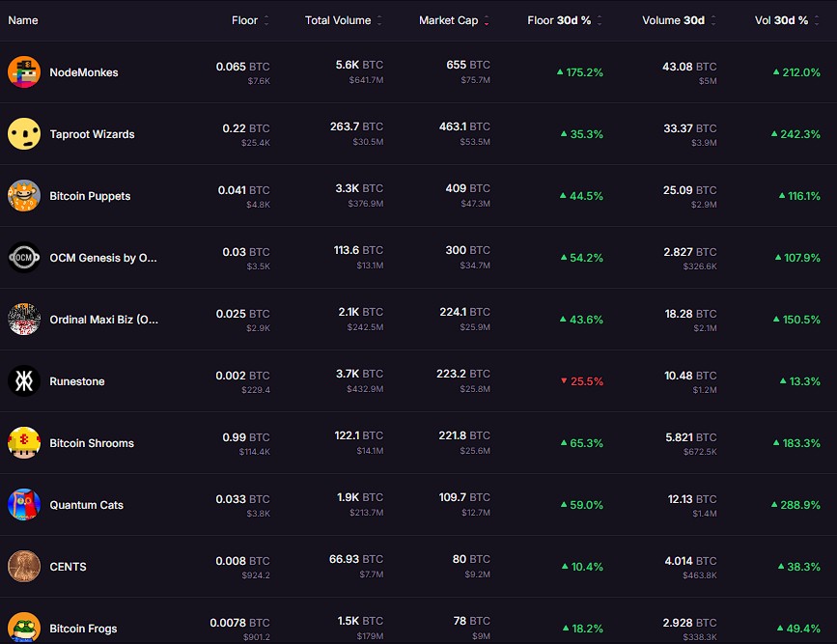Sort by the Floor column arrows

coord(266,20)
